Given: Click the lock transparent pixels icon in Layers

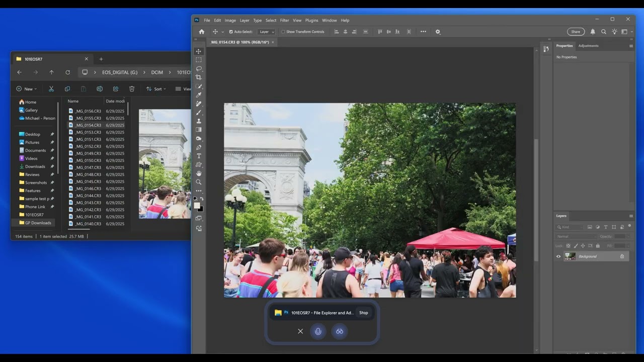Looking at the screenshot, I should click(568, 245).
